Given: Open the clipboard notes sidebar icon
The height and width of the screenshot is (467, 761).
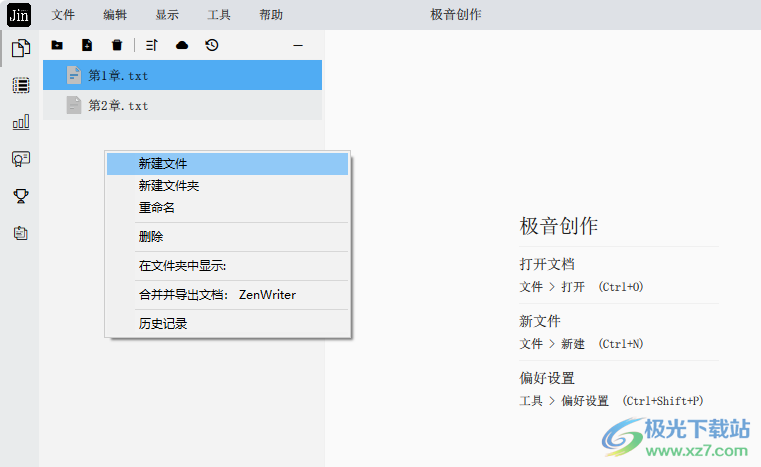Looking at the screenshot, I should [x=21, y=234].
